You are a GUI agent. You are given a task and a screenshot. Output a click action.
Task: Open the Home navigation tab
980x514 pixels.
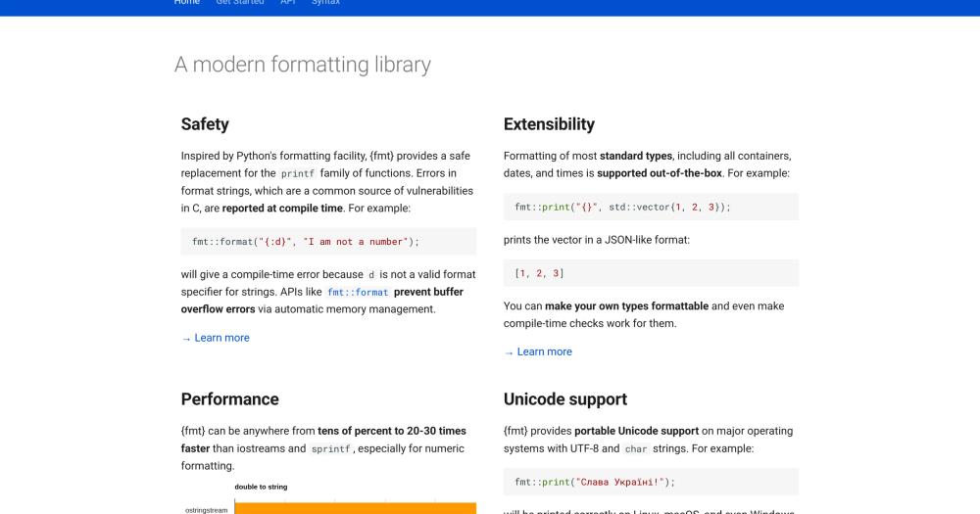tap(187, 3)
